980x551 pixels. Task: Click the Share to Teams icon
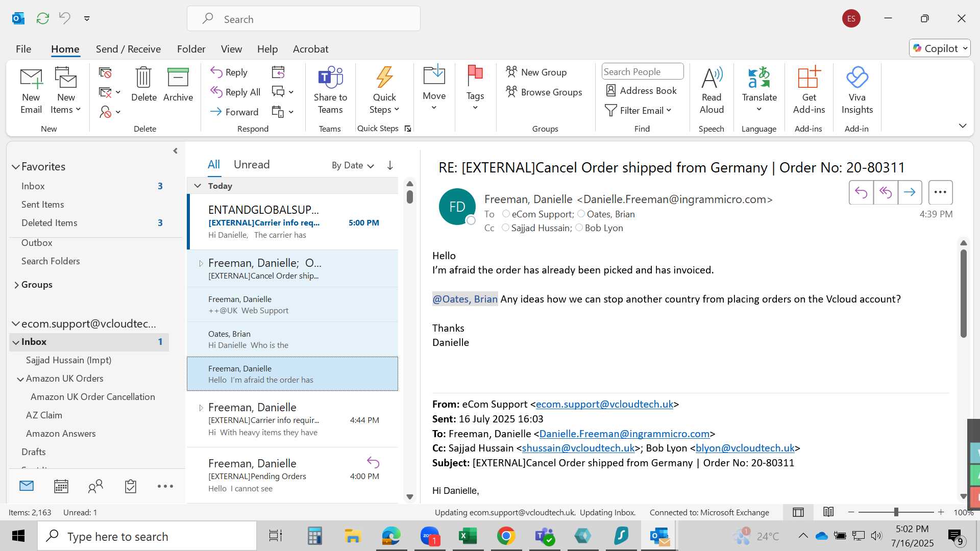tap(330, 91)
